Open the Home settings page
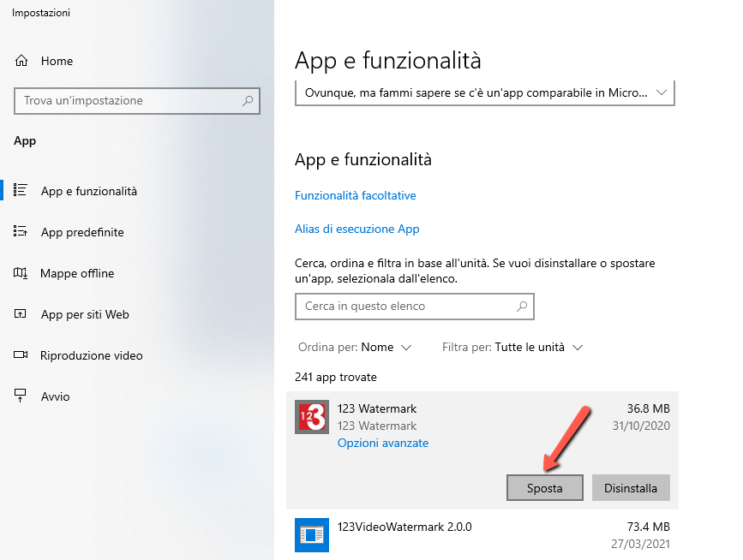Image resolution: width=743 pixels, height=560 pixels. point(57,61)
